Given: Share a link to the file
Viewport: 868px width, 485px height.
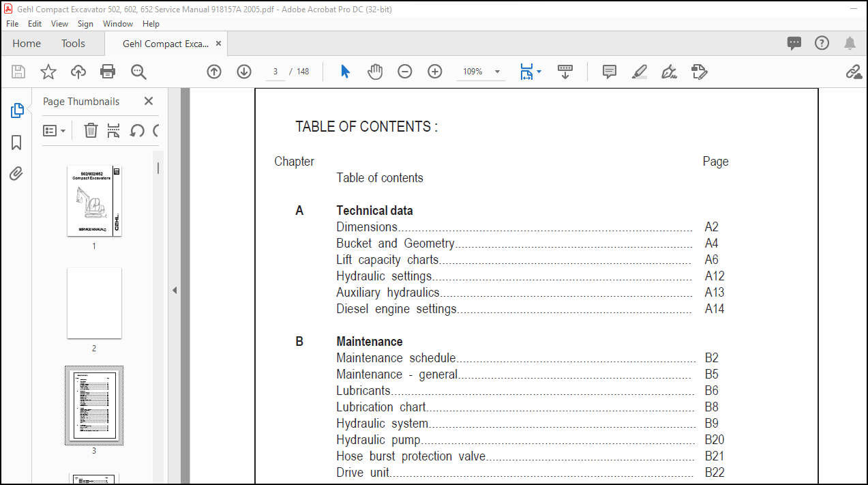Looking at the screenshot, I should (853, 72).
